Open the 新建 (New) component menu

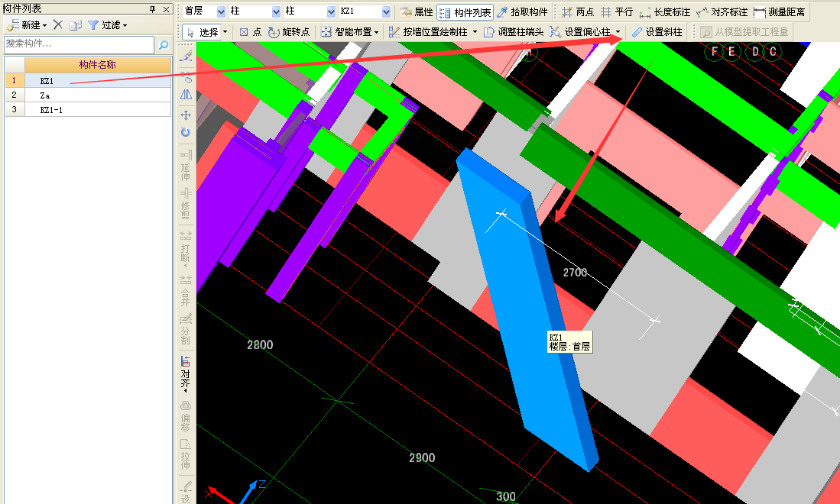27,25
